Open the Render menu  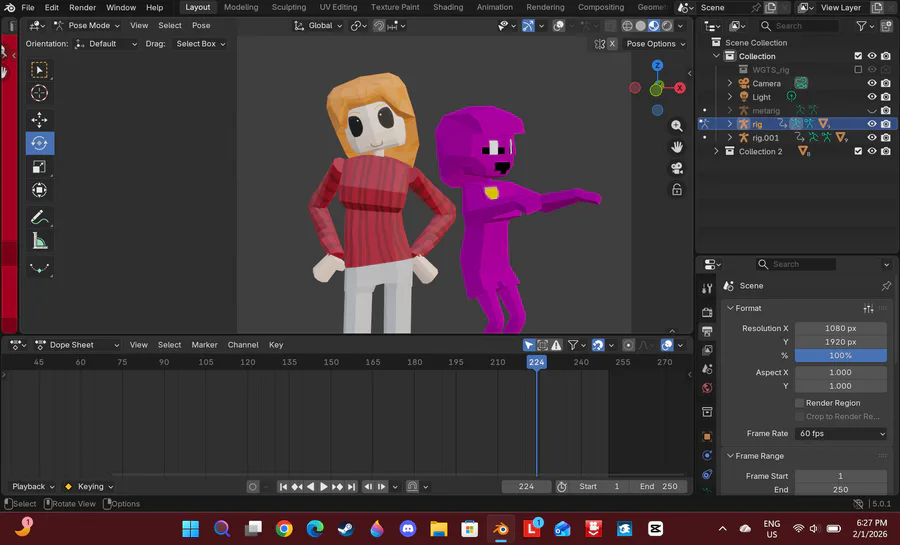[82, 7]
